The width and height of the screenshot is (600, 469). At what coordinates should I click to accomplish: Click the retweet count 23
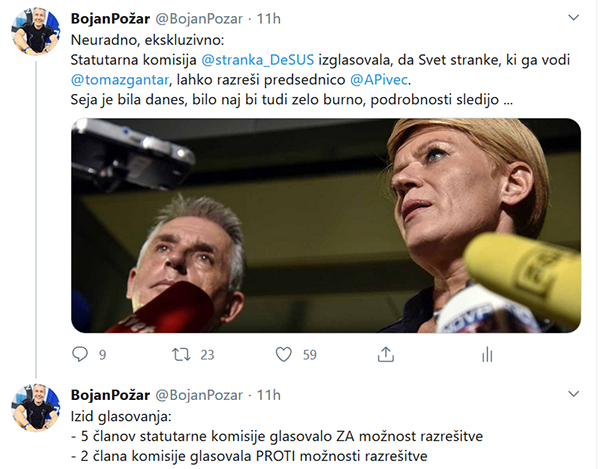point(207,355)
